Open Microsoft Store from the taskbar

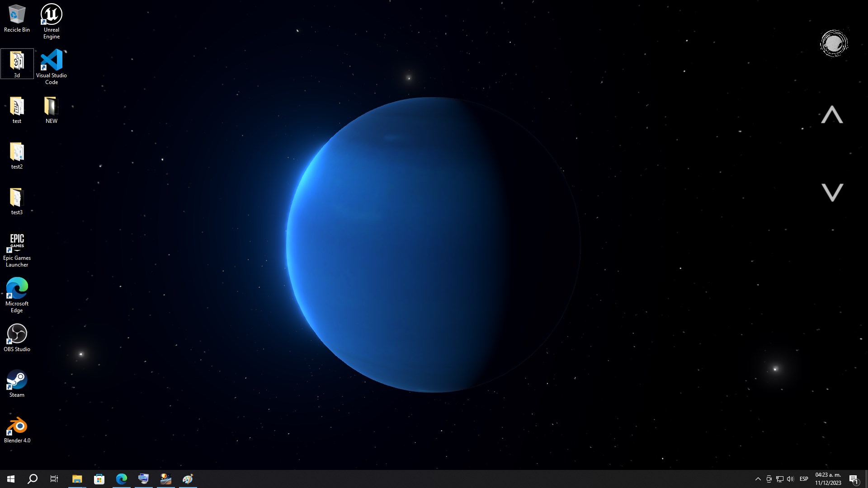click(x=99, y=479)
